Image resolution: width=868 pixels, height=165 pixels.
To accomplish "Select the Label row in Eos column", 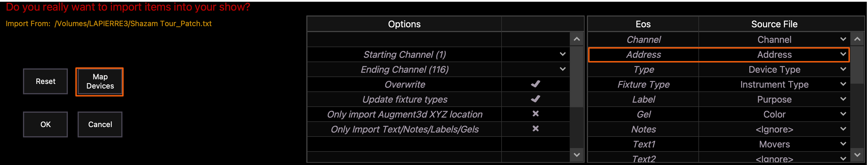I will point(643,99).
